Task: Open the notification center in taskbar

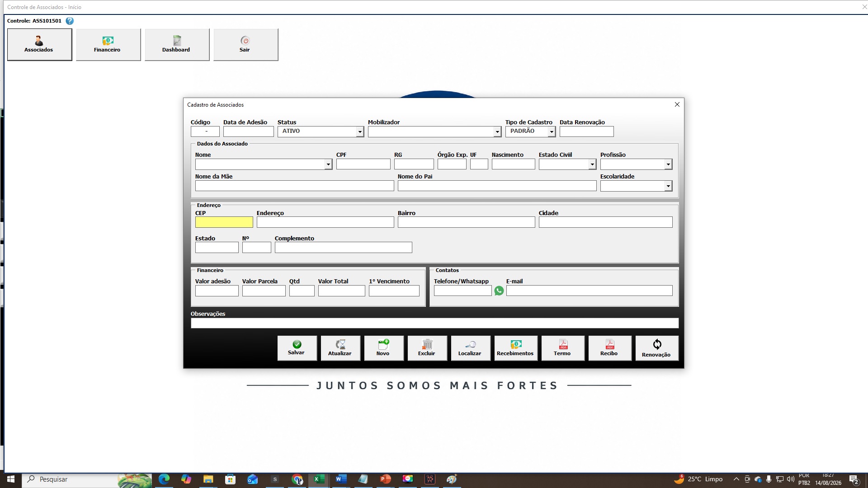Action: click(854, 479)
